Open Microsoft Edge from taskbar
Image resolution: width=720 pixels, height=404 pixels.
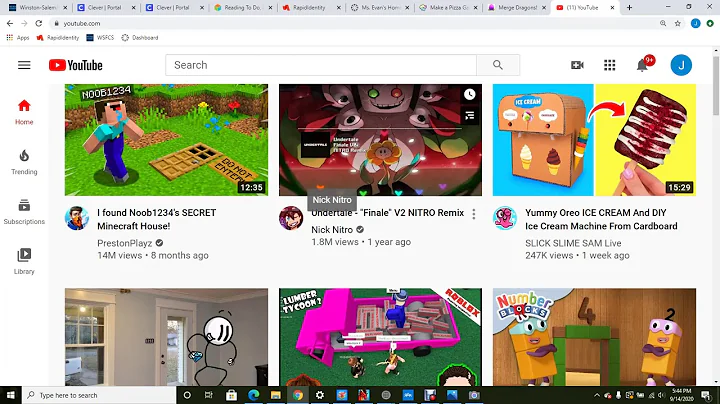pos(253,395)
